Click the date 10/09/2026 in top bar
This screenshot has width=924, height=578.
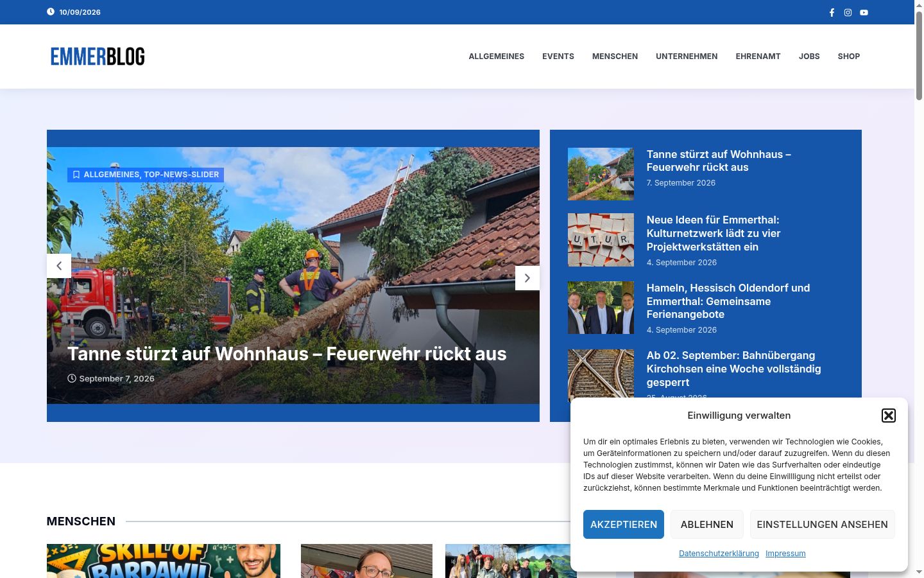coord(80,12)
